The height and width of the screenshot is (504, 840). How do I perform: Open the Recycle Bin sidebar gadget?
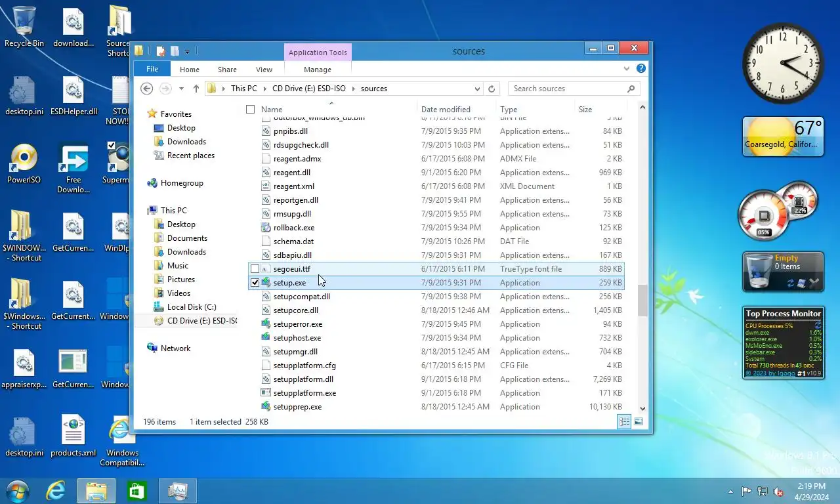[783, 272]
